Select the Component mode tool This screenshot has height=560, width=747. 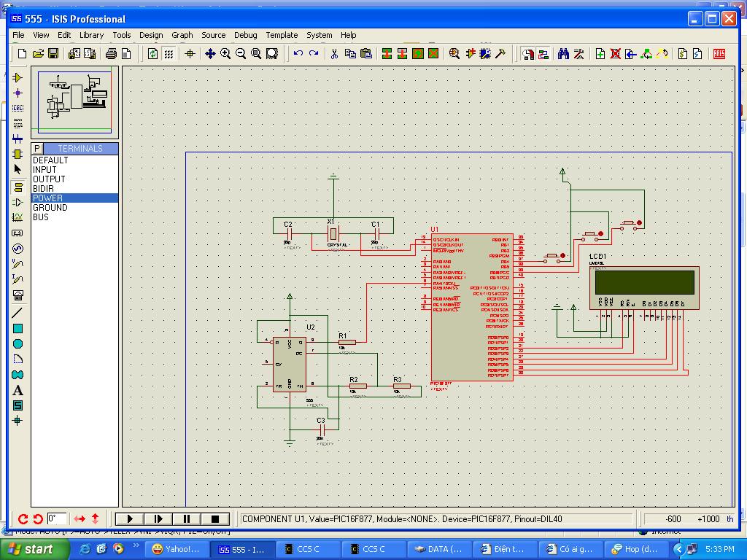[x=18, y=77]
